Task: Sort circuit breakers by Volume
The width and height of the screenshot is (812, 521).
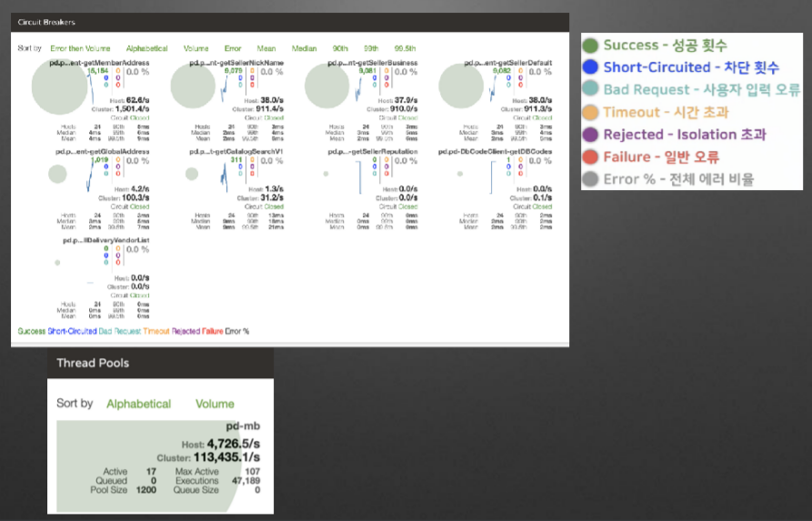Action: pyautogui.click(x=195, y=48)
